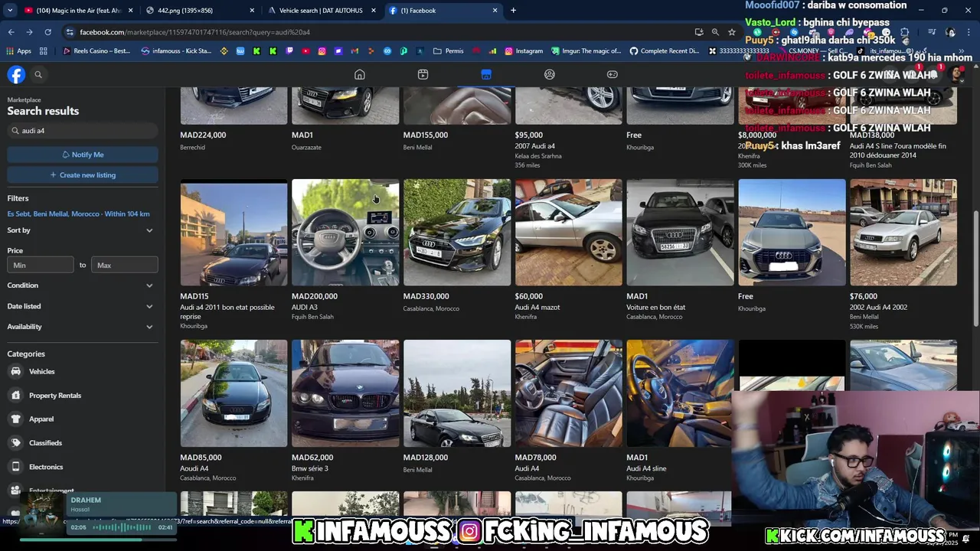Click the Classifieds category icon
The height and width of the screenshot is (551, 980).
[15, 442]
